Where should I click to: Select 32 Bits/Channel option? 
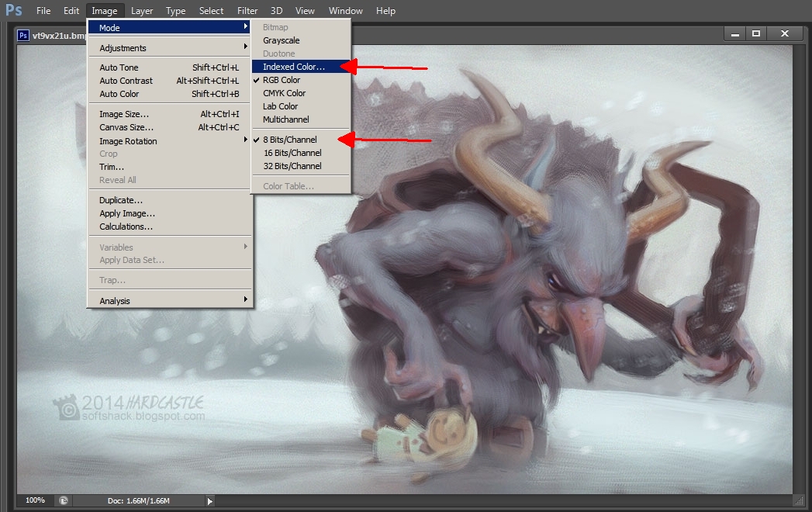click(x=301, y=166)
